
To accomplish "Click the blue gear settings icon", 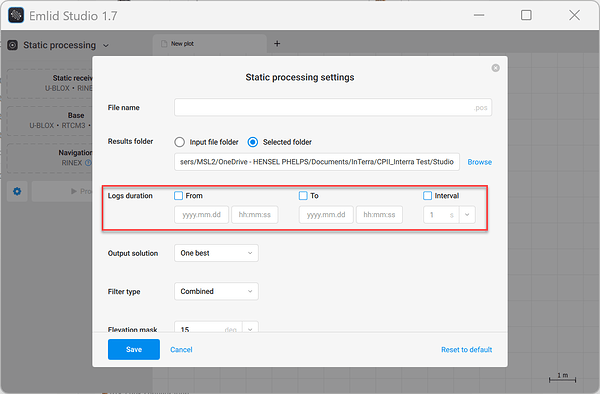I will point(17,191).
